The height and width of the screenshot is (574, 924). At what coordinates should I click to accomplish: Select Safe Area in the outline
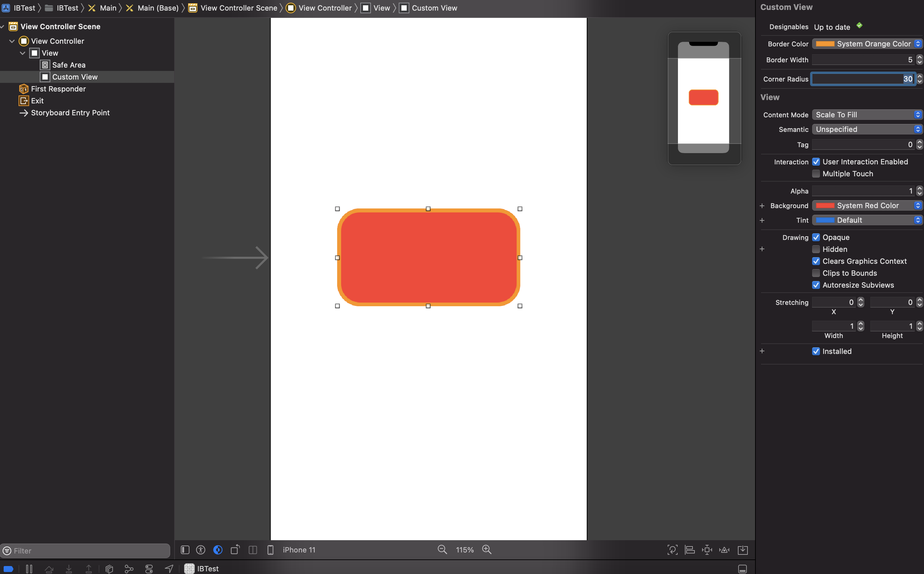pos(69,65)
